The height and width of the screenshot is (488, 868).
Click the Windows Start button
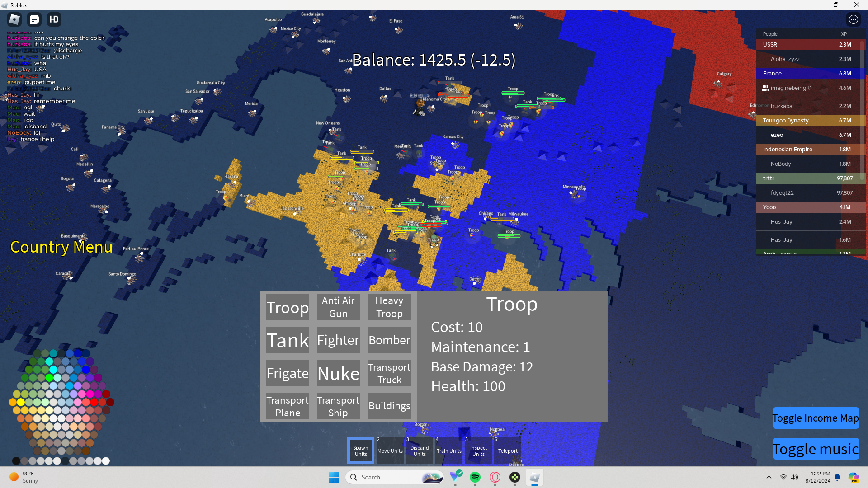(x=334, y=477)
